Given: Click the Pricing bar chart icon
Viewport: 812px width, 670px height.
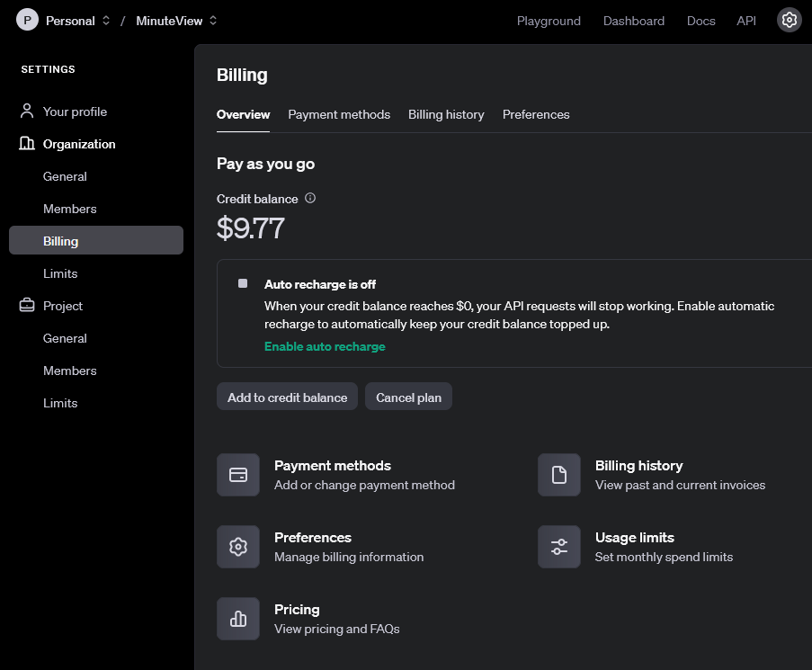Looking at the screenshot, I should [238, 619].
